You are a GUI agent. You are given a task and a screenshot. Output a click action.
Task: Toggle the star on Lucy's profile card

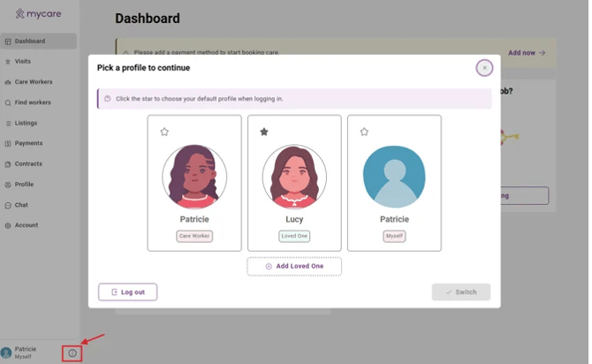click(x=264, y=132)
